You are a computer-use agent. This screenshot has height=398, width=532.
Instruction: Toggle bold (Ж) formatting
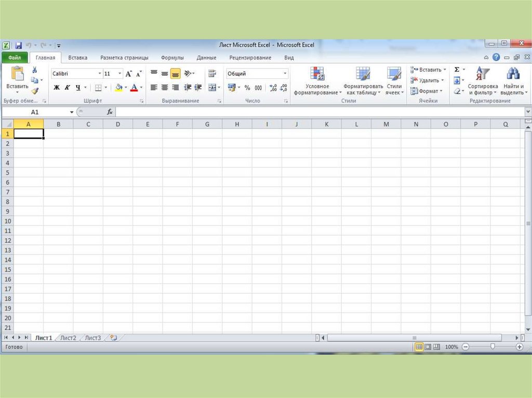coord(57,88)
